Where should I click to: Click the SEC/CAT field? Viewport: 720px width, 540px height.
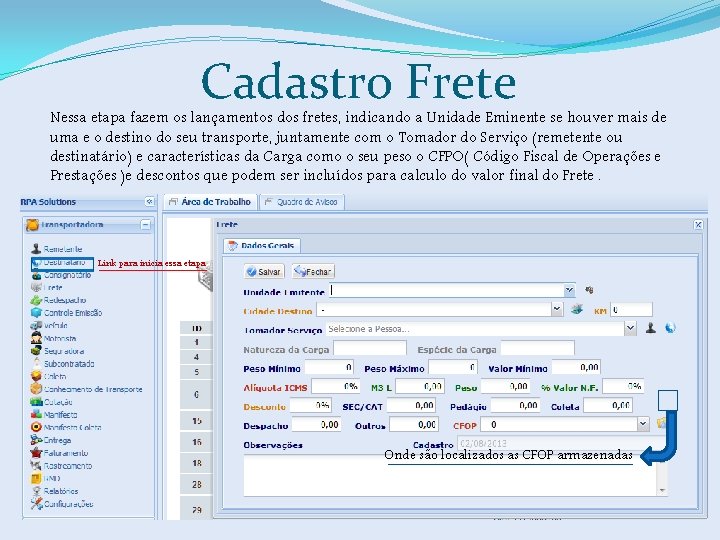[411, 405]
